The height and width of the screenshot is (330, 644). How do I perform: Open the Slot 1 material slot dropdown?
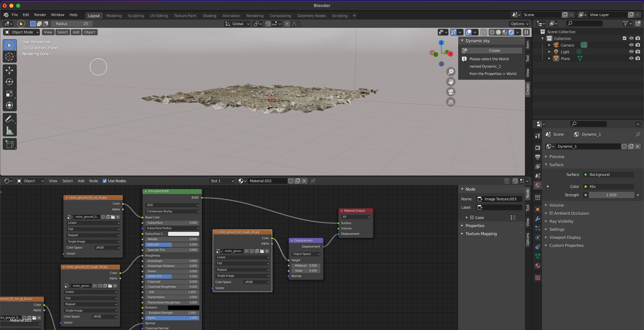click(x=222, y=181)
